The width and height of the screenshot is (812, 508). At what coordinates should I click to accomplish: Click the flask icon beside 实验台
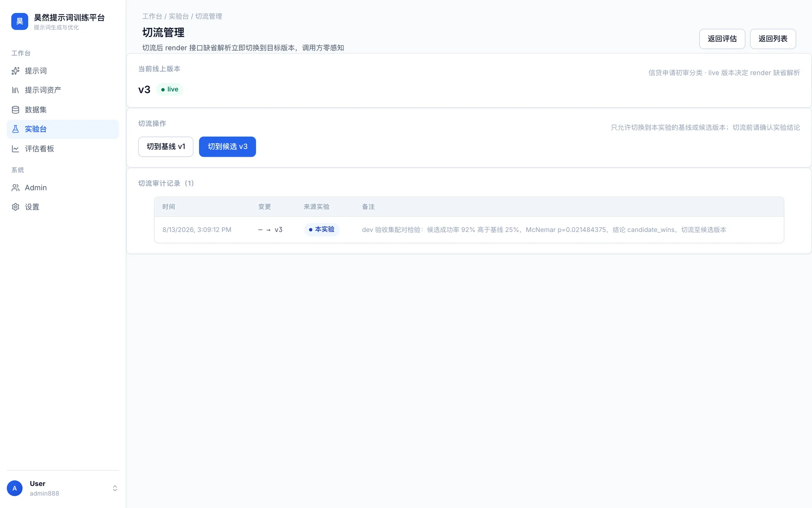[16, 129]
